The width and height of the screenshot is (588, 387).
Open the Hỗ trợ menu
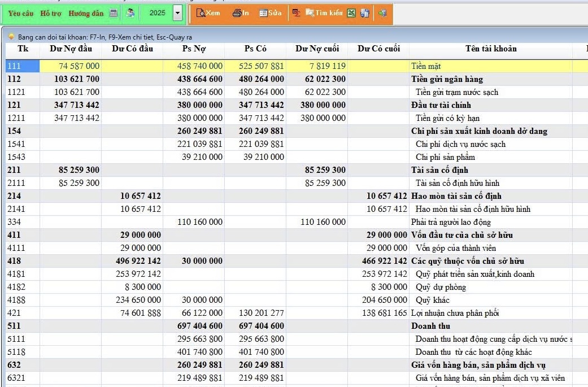[x=51, y=13]
